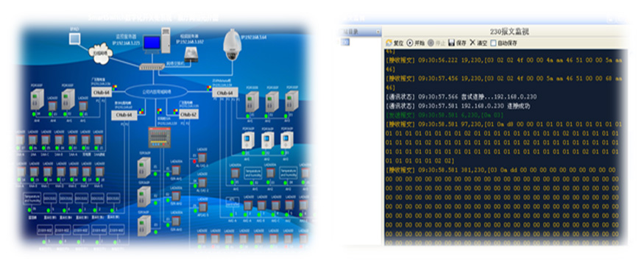Collapse the directory panel header arrow
This screenshot has height=270, width=644.
click(378, 32)
